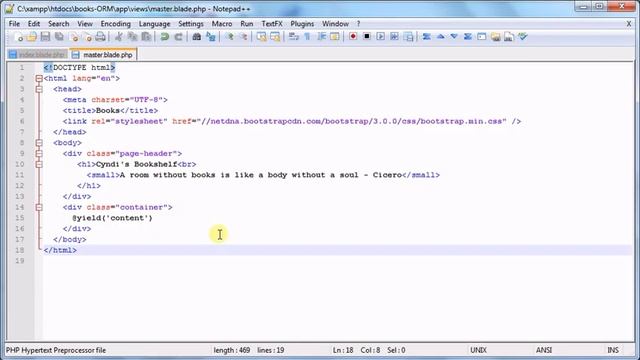Click the green Undo arrow icon
The height and width of the screenshot is (360, 640).
click(164, 37)
